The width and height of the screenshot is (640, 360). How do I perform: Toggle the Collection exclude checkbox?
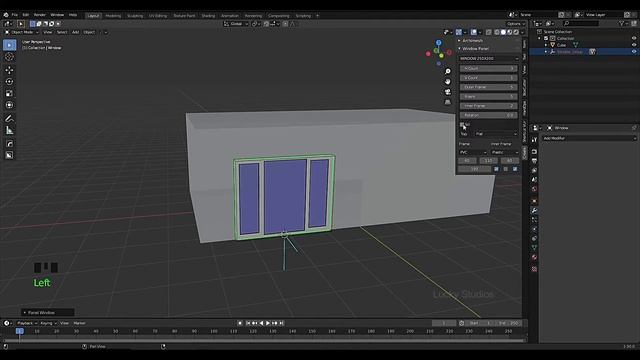click(546, 38)
